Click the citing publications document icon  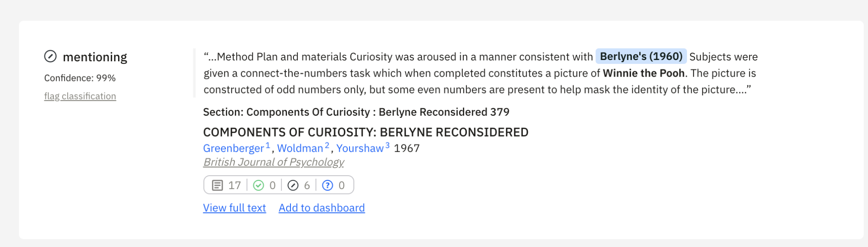coord(217,186)
